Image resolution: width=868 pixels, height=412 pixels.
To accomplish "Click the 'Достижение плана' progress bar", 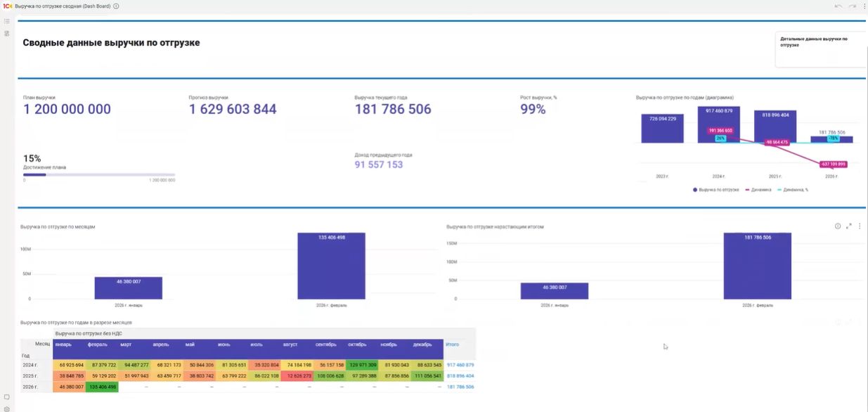I will coord(99,174).
